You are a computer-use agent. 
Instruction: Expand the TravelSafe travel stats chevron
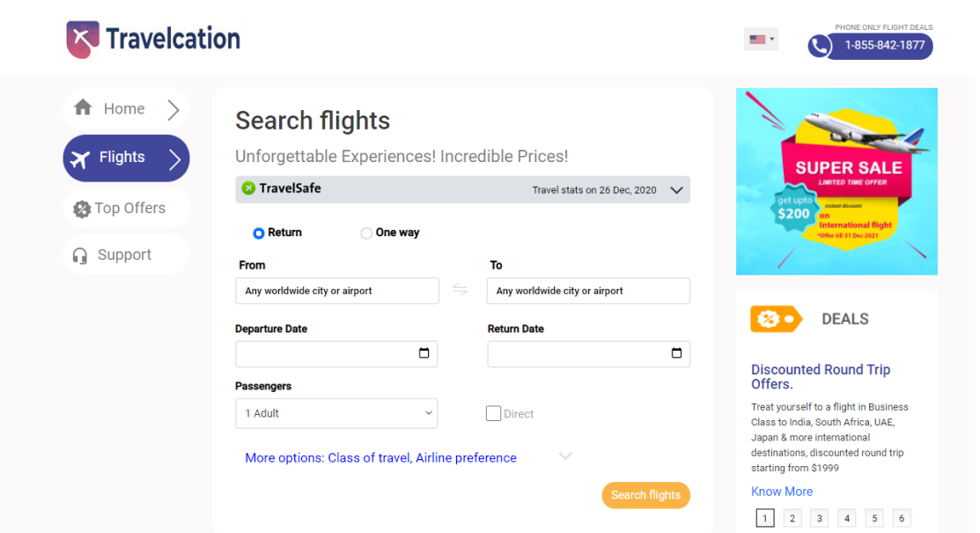(676, 190)
